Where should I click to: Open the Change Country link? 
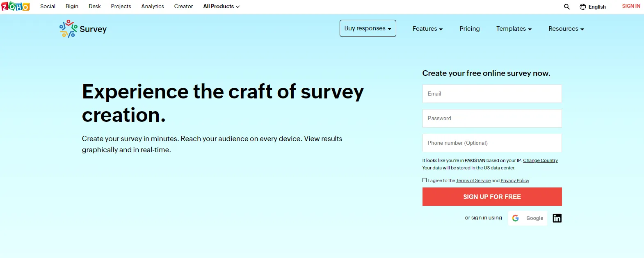tap(540, 160)
